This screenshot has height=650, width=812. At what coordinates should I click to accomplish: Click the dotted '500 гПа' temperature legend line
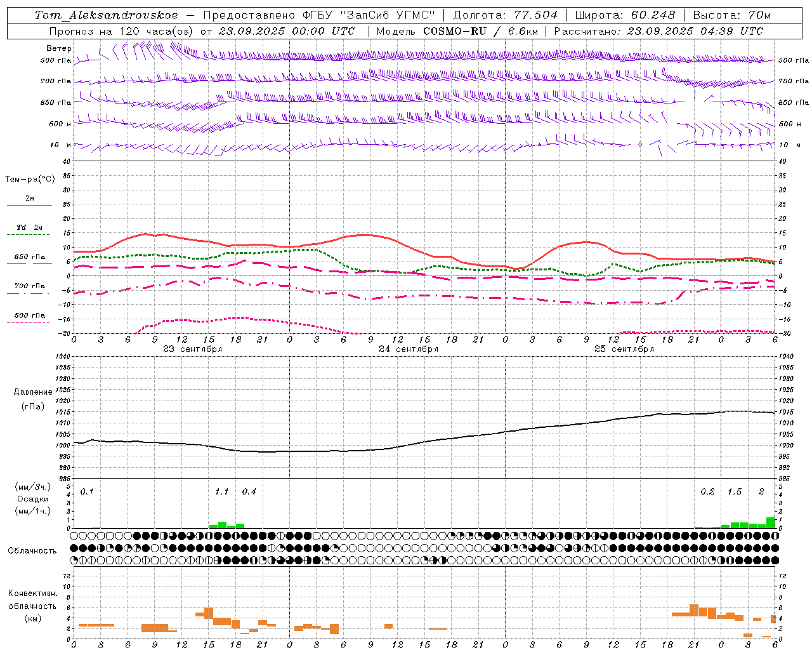point(29,322)
